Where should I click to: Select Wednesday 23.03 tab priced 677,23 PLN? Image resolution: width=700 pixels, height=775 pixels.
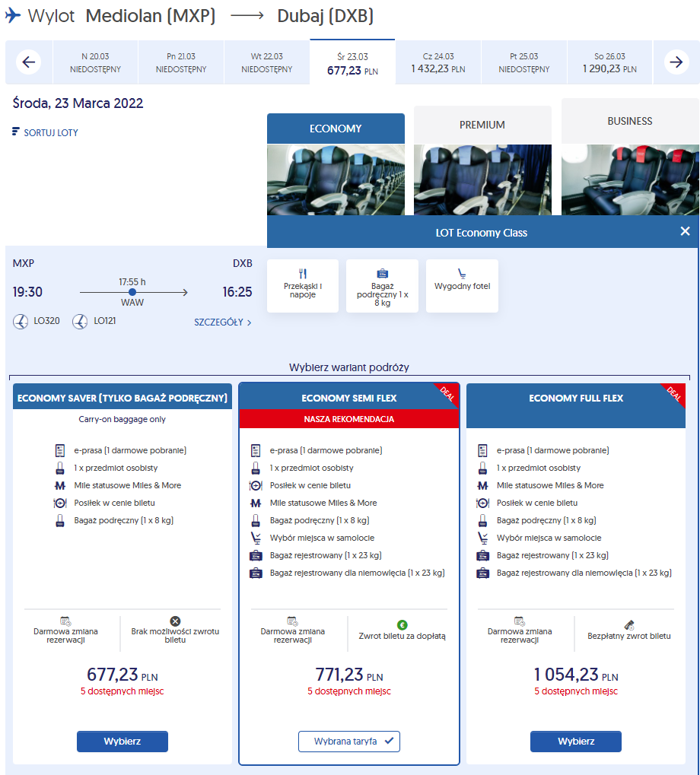[x=352, y=62]
